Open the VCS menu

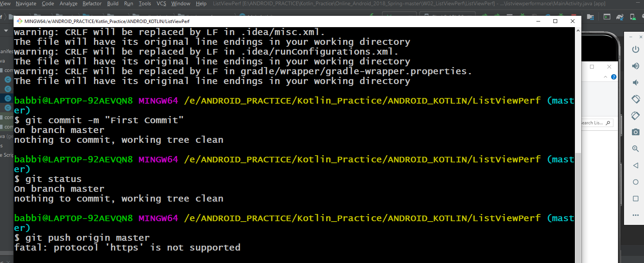(x=161, y=3)
